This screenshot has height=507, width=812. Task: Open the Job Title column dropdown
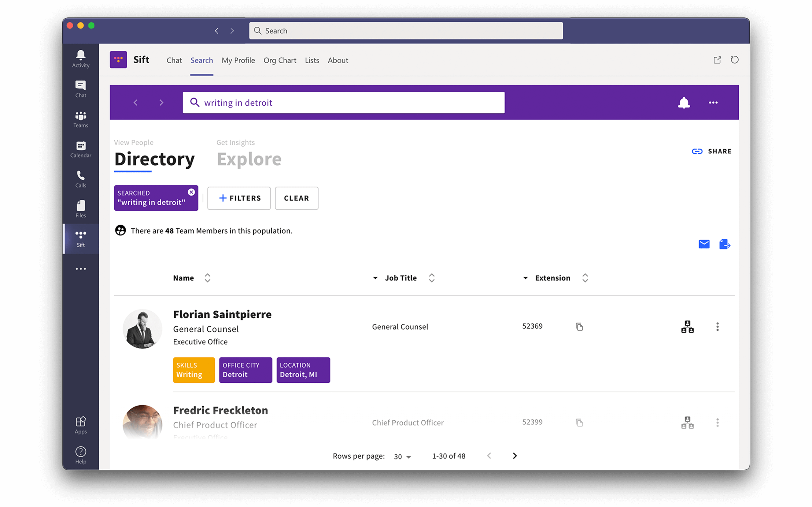375,278
